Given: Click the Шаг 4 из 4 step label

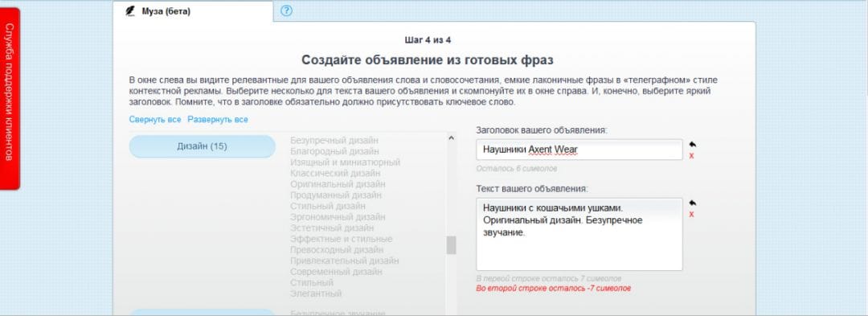Looking at the screenshot, I should click(428, 40).
